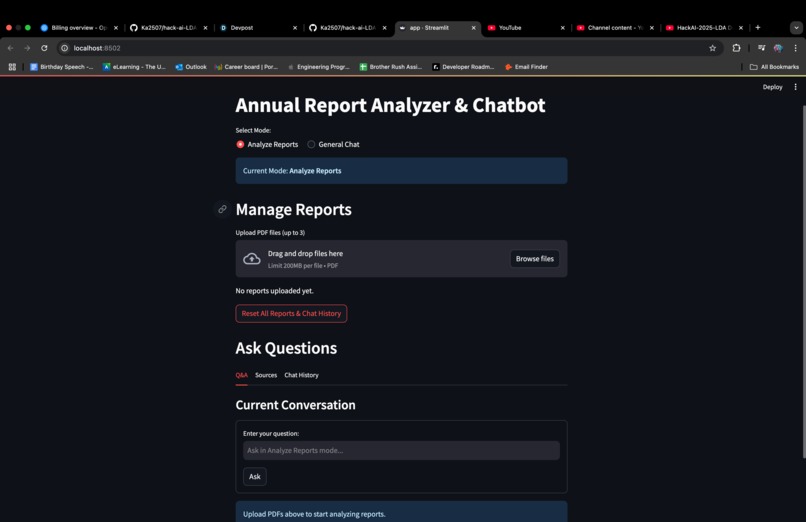Screen dimensions: 806x522
Task: Open the Birthday Speech bookmark
Action: (62, 67)
